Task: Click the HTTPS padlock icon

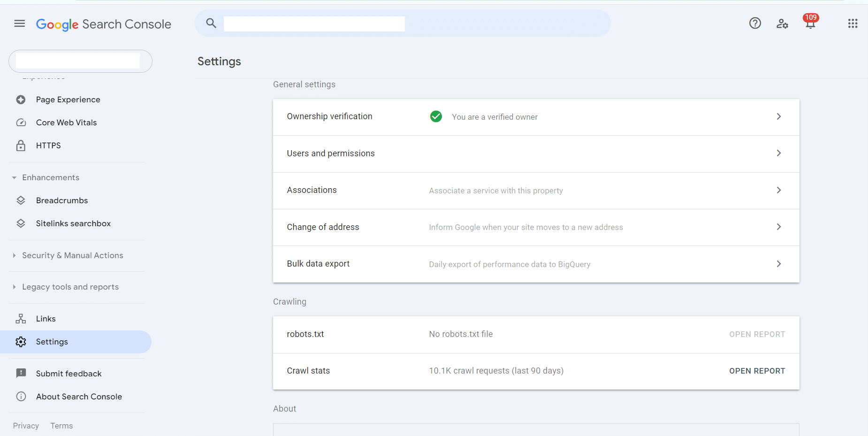Action: [21, 145]
